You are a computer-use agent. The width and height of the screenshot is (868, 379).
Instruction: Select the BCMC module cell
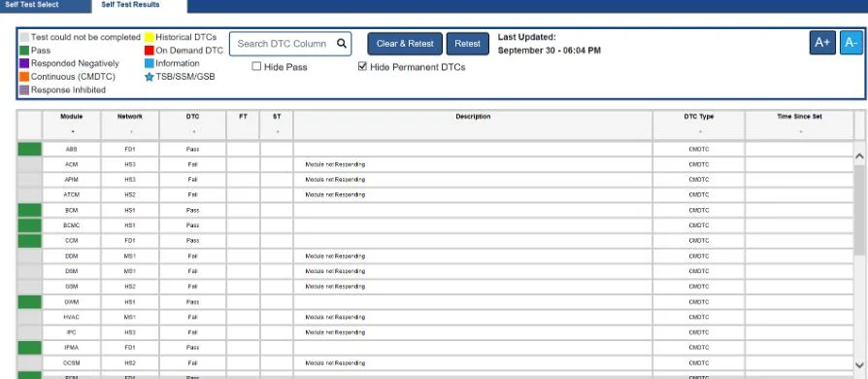[72, 225]
